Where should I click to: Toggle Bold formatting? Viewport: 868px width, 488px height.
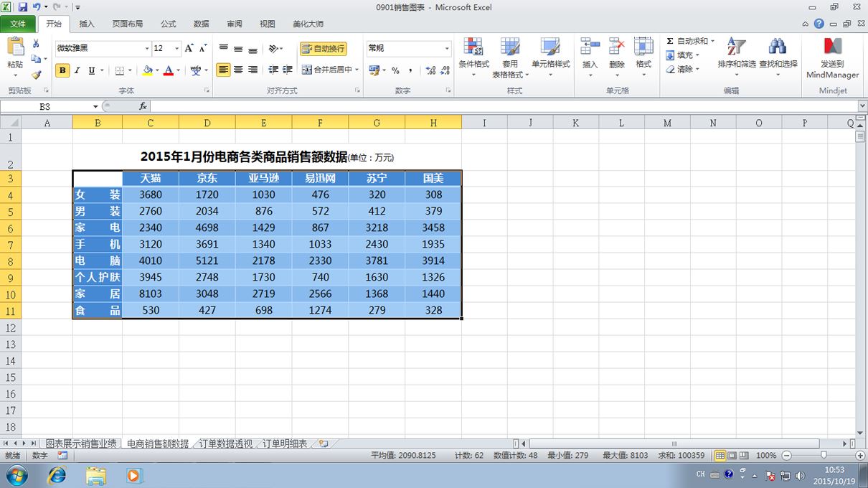(62, 70)
